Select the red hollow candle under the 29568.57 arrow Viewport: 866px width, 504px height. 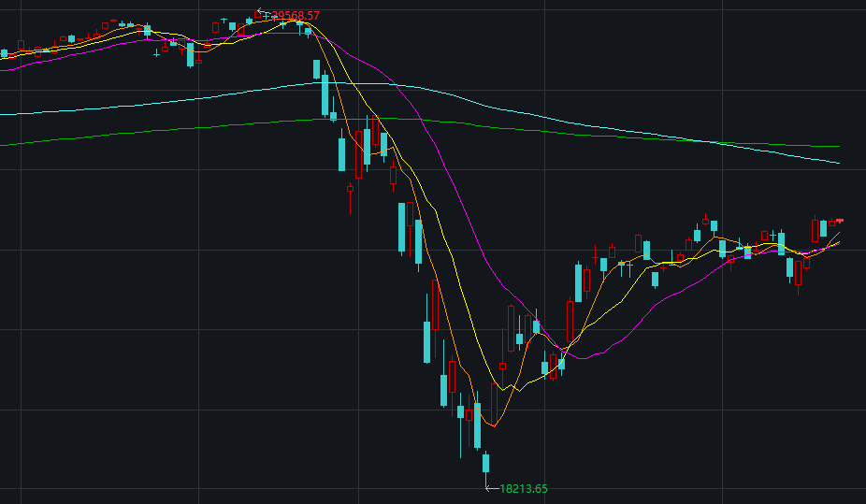coord(258,16)
